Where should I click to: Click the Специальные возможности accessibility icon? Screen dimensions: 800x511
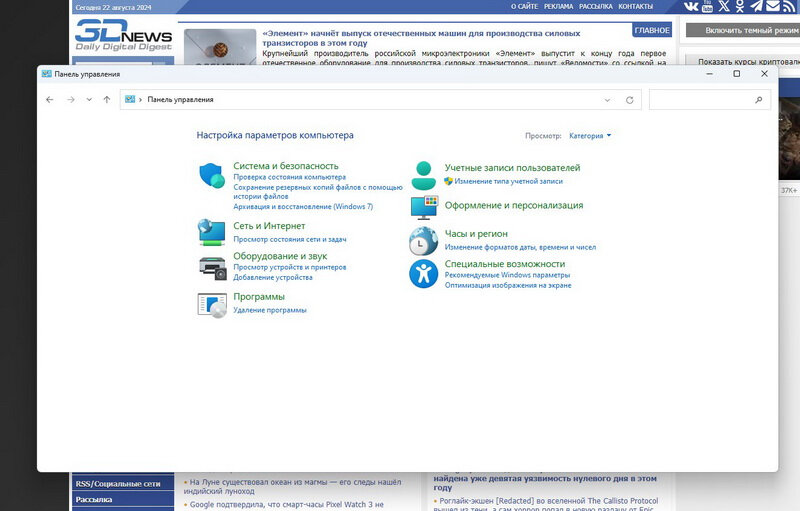point(423,274)
